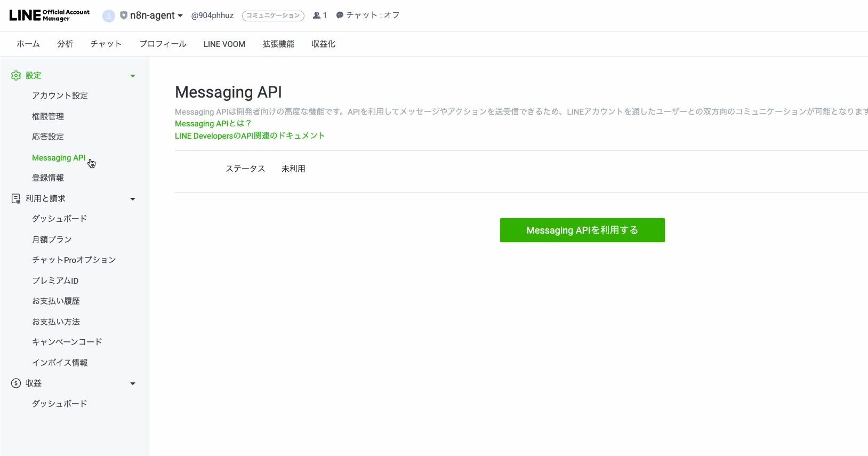The image size is (868, 456).
Task: Click the @904phhuz account ID
Action: coord(212,15)
